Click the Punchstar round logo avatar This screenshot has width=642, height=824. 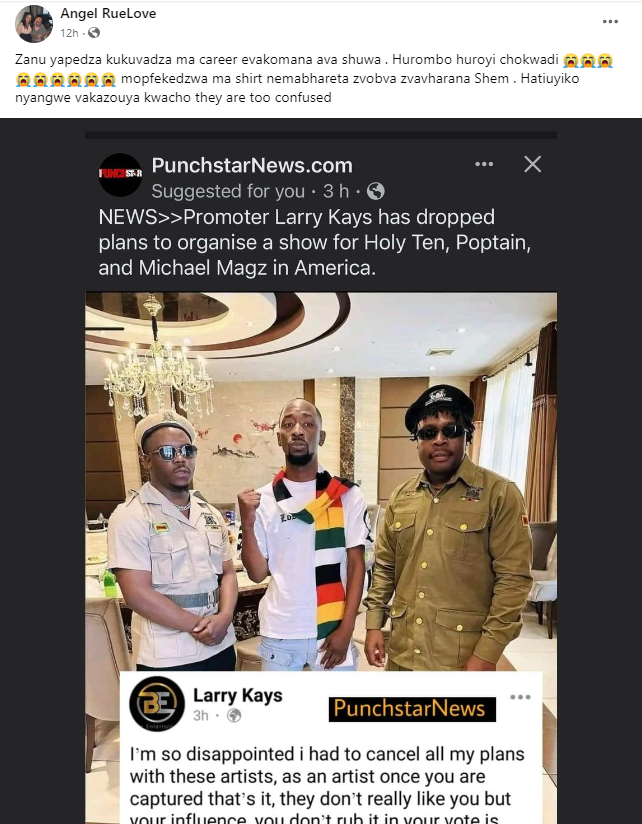(x=120, y=174)
